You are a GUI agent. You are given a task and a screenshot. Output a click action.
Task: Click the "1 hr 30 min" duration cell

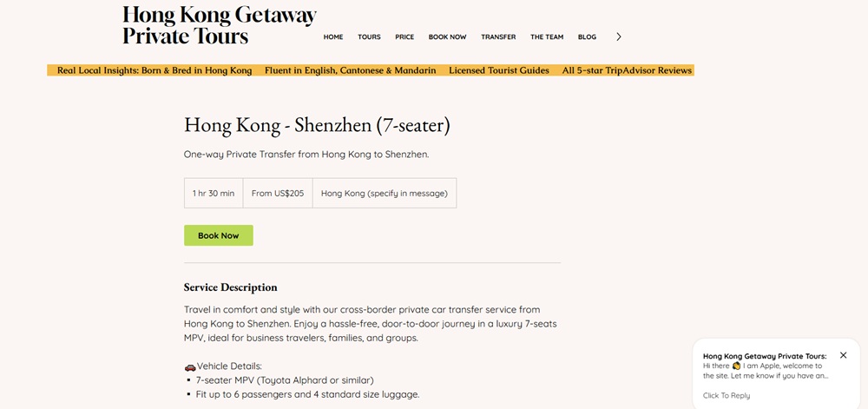(214, 194)
